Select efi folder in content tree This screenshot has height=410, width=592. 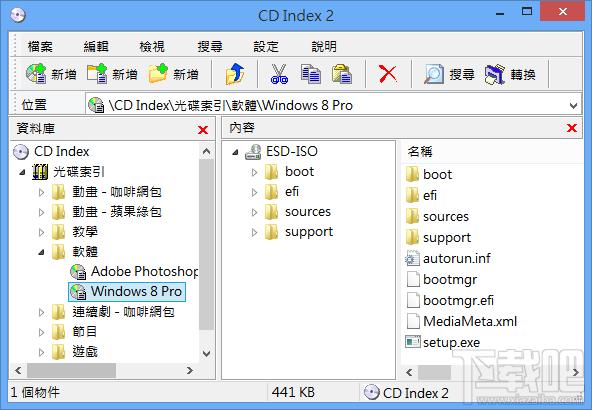pyautogui.click(x=292, y=192)
